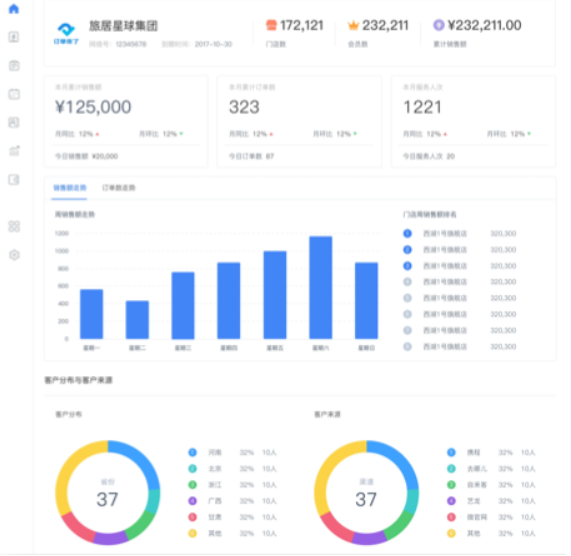This screenshot has height=556, width=571.
Task: Click the purple coin icon beside ¥232,211.00
Action: click(x=438, y=25)
